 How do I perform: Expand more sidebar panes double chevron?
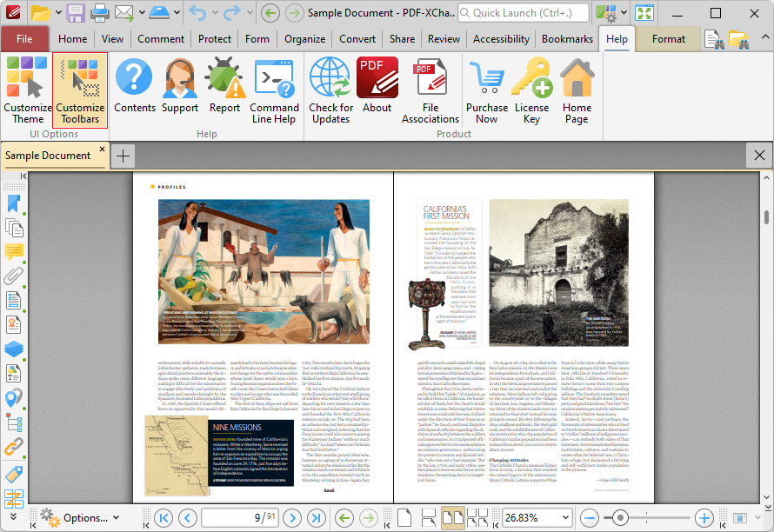coord(13,516)
